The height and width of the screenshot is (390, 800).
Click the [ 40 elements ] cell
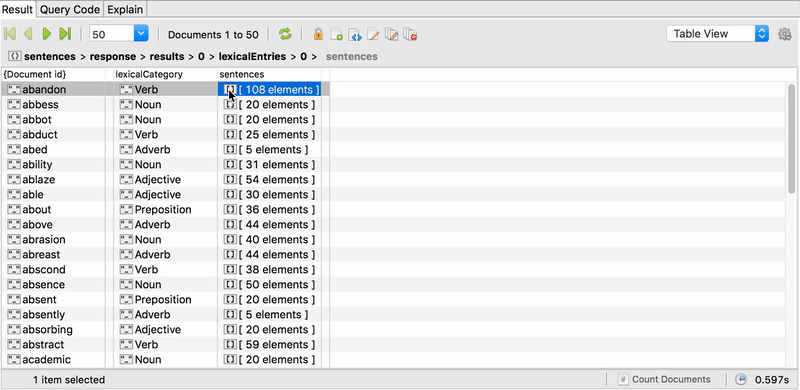click(x=269, y=239)
